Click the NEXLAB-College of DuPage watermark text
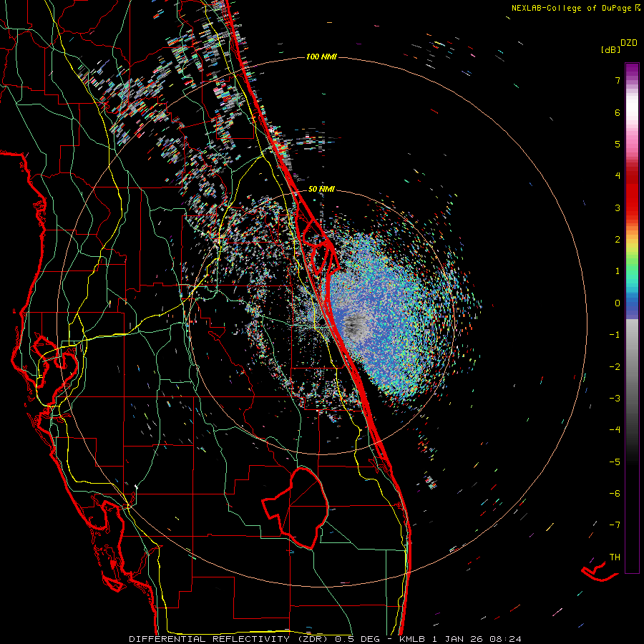The image size is (644, 644). [575, 8]
